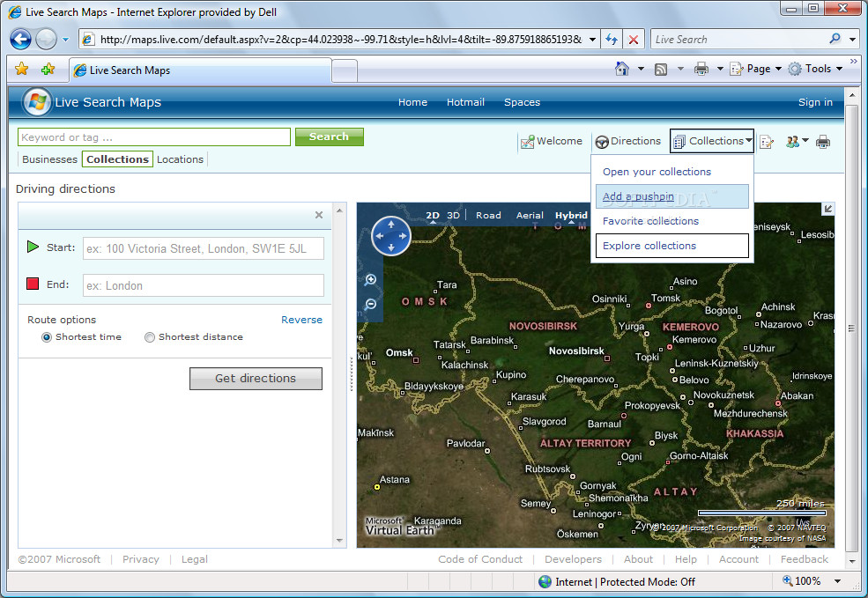Open the Spaces header link
Viewport: 868px width, 598px height.
click(522, 102)
